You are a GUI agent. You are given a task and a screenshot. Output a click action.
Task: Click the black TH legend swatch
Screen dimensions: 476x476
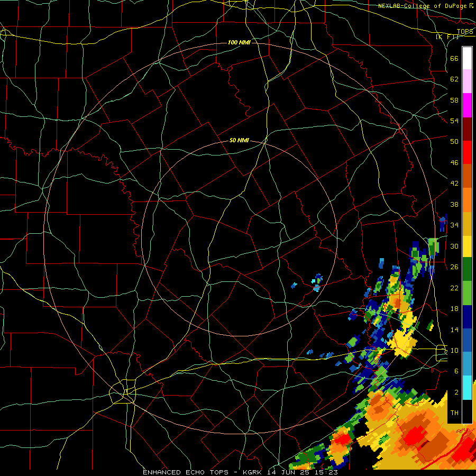467,411
